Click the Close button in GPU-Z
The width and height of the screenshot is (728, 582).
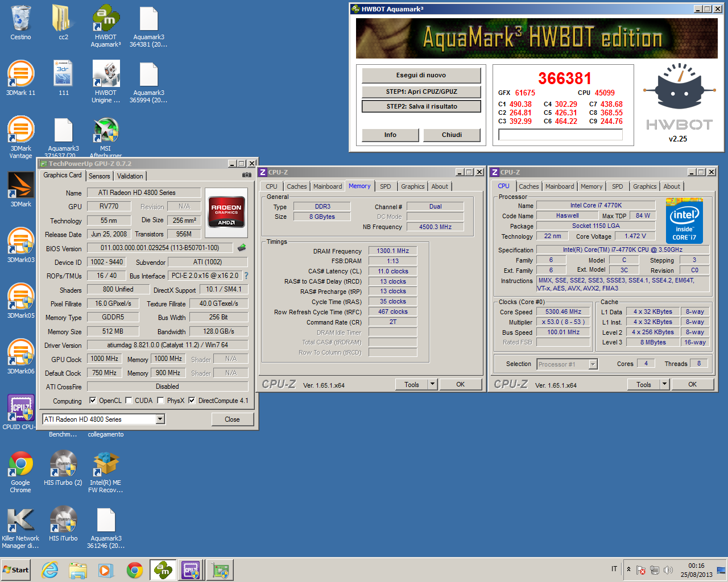tap(232, 419)
